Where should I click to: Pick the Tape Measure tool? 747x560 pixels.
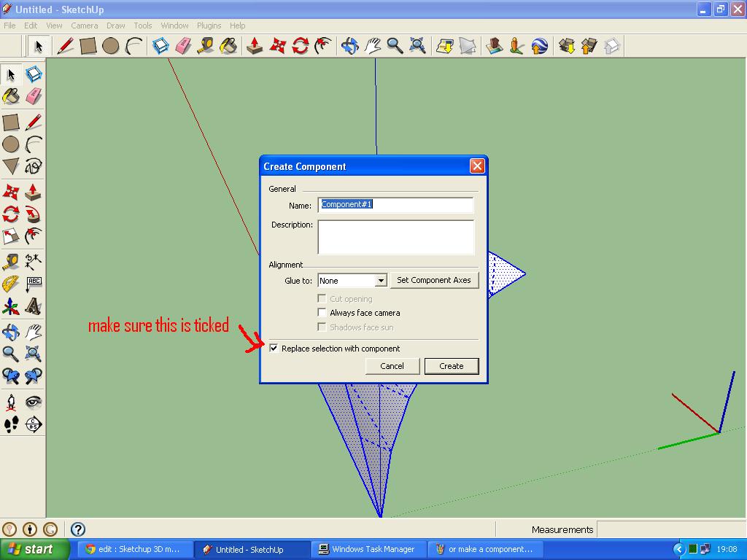(206, 45)
